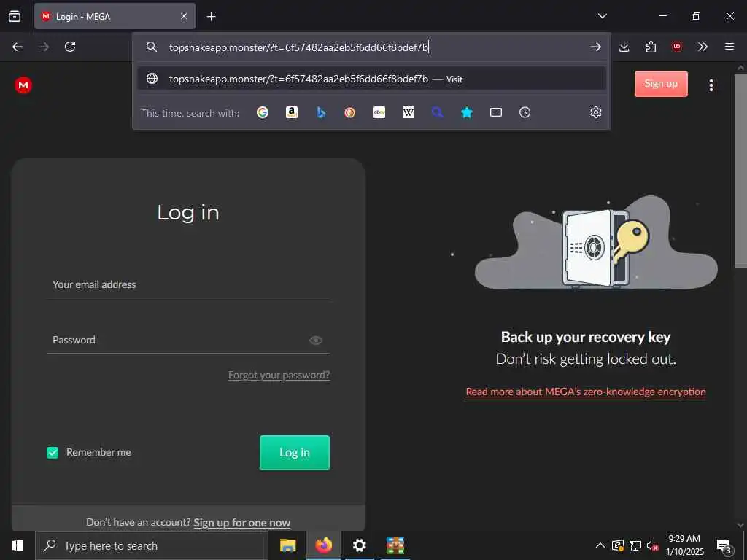Search in open Tabs this time
Viewport: 747px width, 560px height.
point(496,112)
